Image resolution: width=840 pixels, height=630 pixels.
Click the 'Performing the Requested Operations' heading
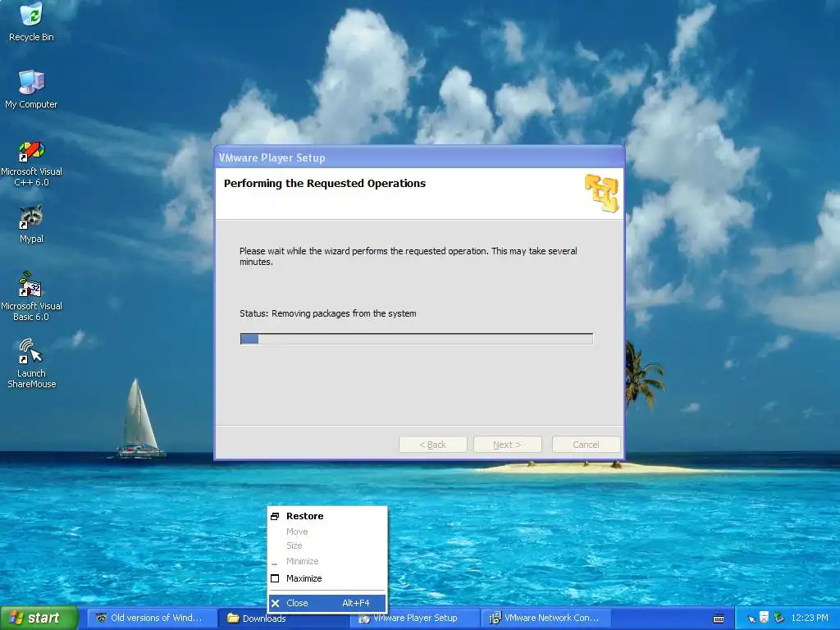[x=325, y=183]
